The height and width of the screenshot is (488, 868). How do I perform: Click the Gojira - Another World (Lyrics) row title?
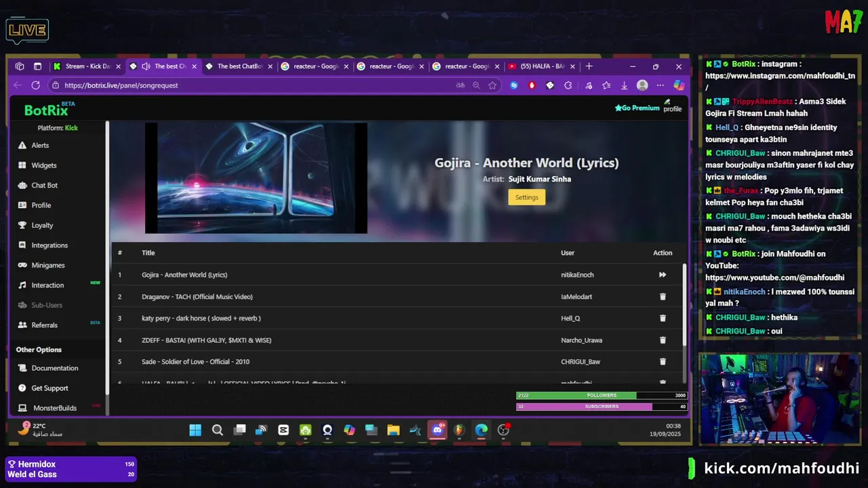(184, 274)
